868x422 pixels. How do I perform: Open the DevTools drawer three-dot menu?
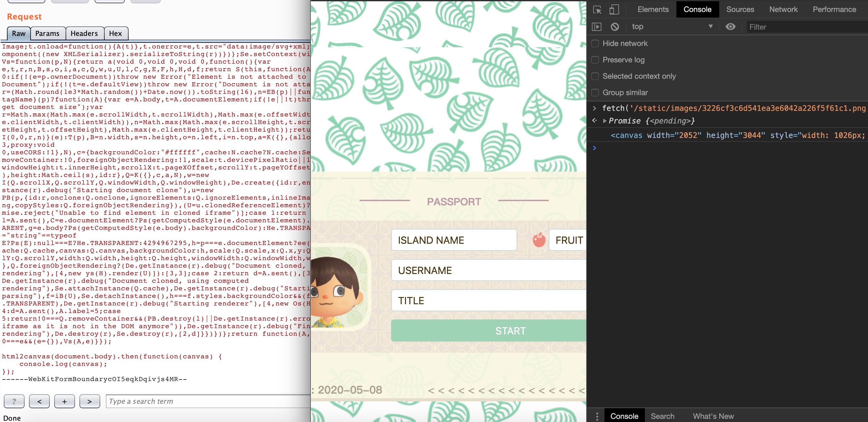click(x=597, y=416)
